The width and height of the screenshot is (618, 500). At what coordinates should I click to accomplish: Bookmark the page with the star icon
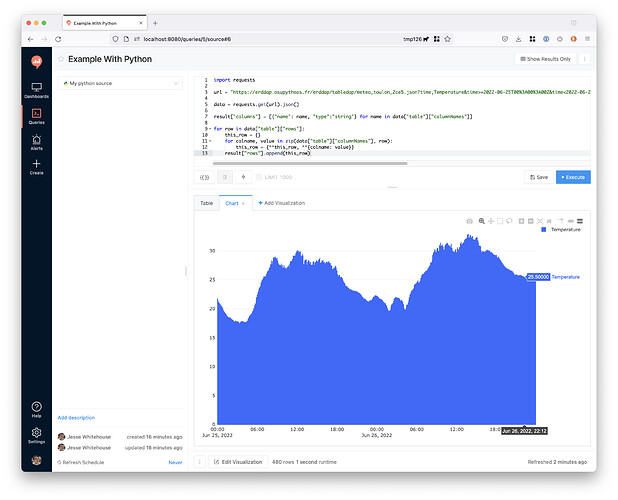click(x=447, y=39)
